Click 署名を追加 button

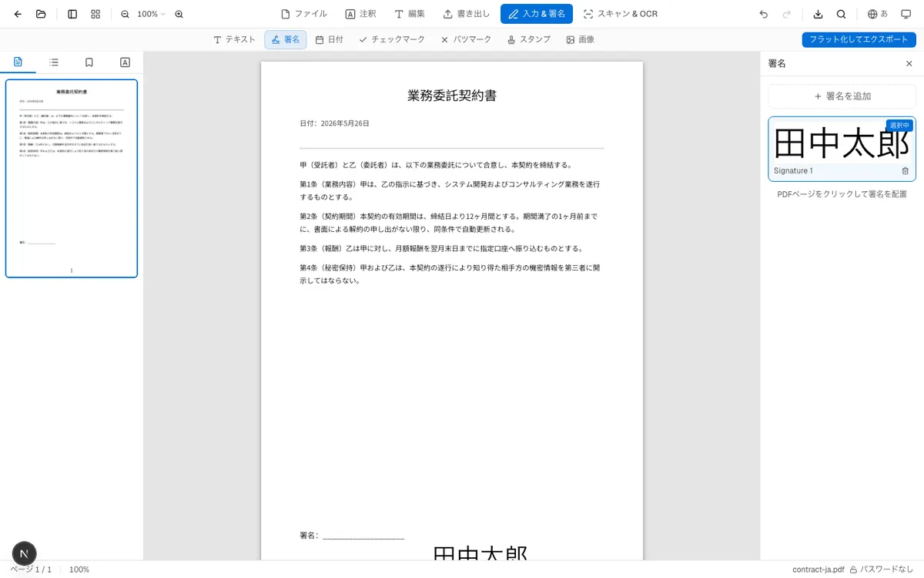point(842,96)
